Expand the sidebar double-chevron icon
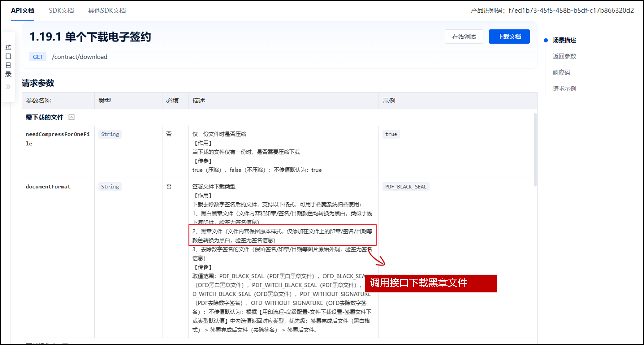644x345 pixels. [x=8, y=87]
